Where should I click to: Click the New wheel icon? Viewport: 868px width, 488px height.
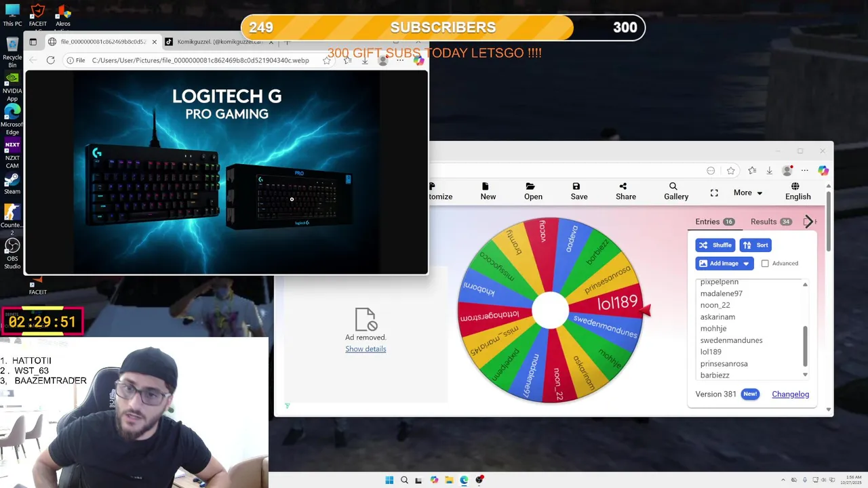point(488,191)
